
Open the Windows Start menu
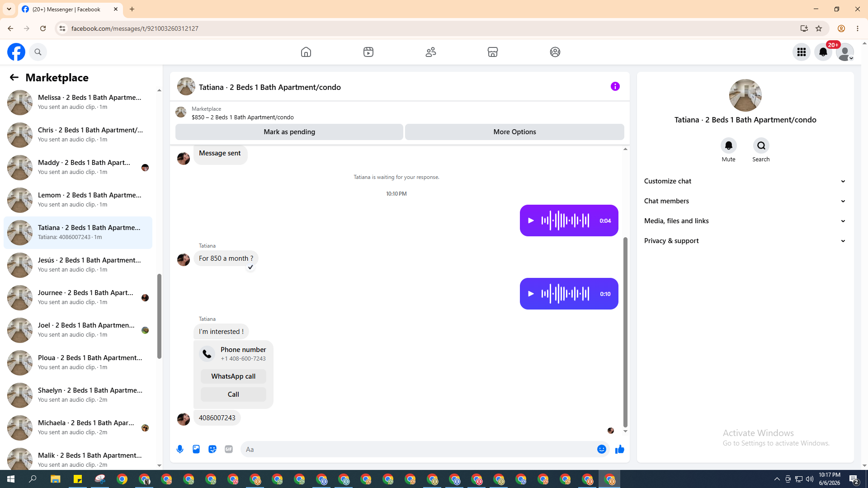click(x=11, y=479)
